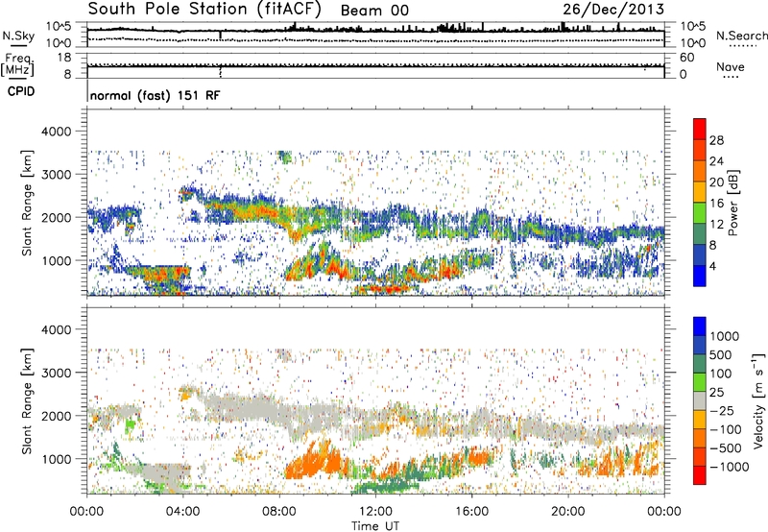Image resolution: width=768 pixels, height=532 pixels.
Task: Click the 8–12 dB dark green Power swatch
Action: [x=700, y=234]
